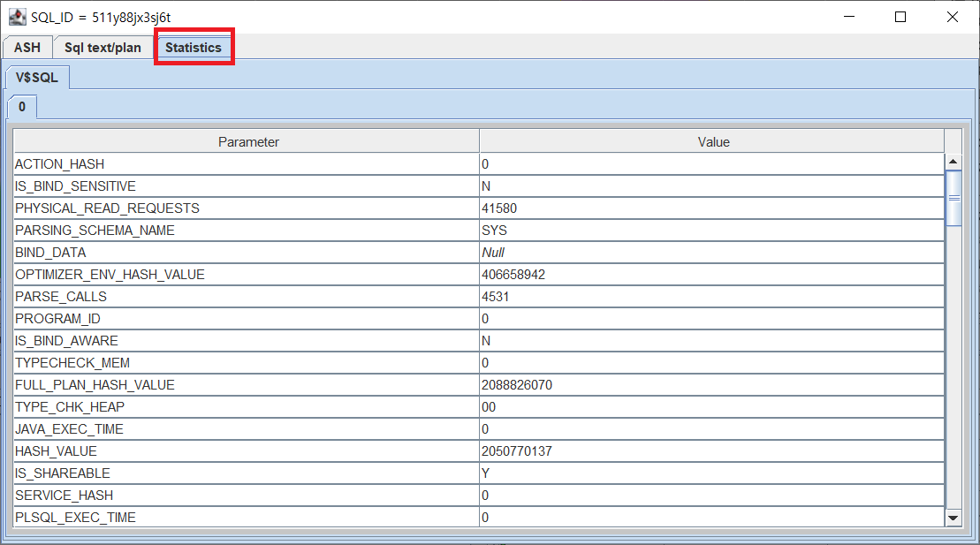This screenshot has width=980, height=545.
Task: Select the PARSE_CALLS parameter cell
Action: 247,297
